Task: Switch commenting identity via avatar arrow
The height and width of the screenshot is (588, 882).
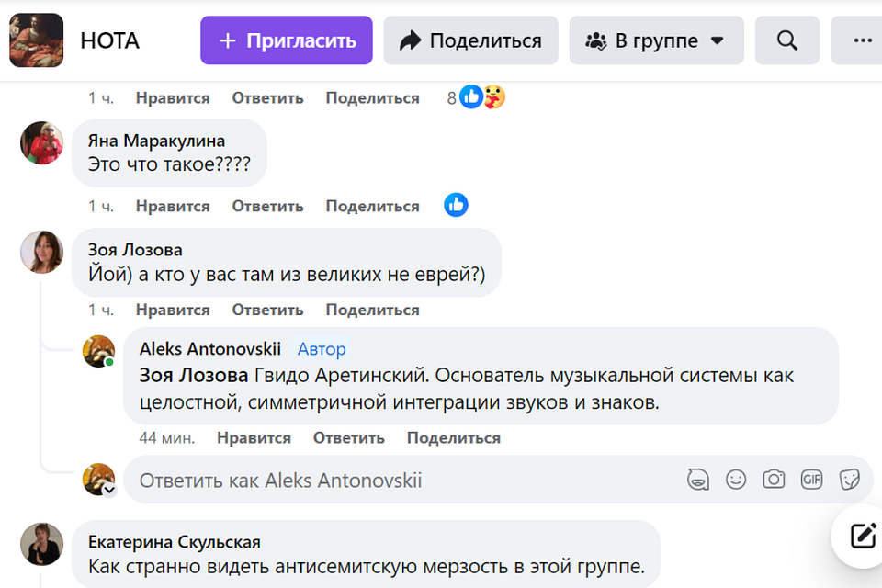Action: tap(108, 491)
